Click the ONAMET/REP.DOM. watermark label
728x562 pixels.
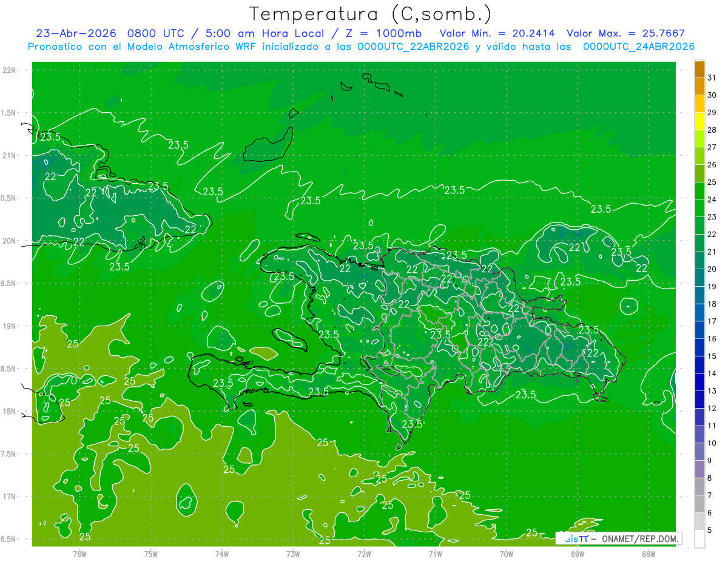[639, 538]
